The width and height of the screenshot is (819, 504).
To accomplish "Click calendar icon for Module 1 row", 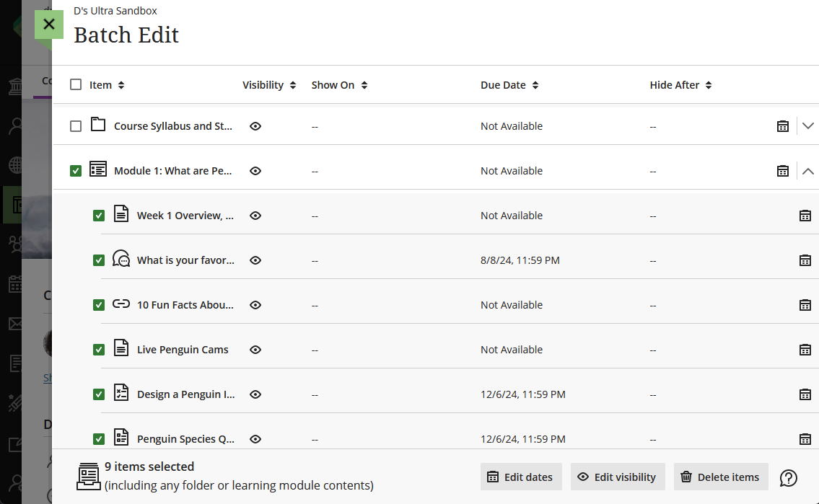I will (x=782, y=171).
